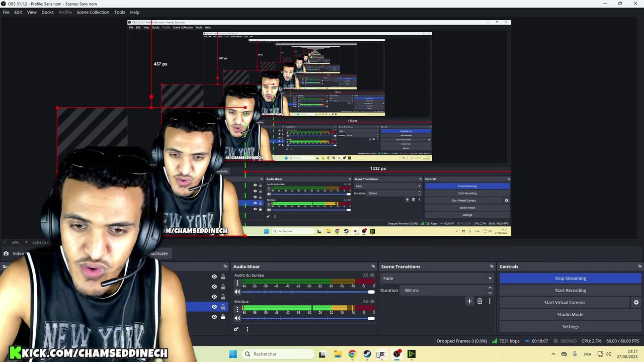
Task: Open virtual camera settings gear
Action: coord(636,303)
